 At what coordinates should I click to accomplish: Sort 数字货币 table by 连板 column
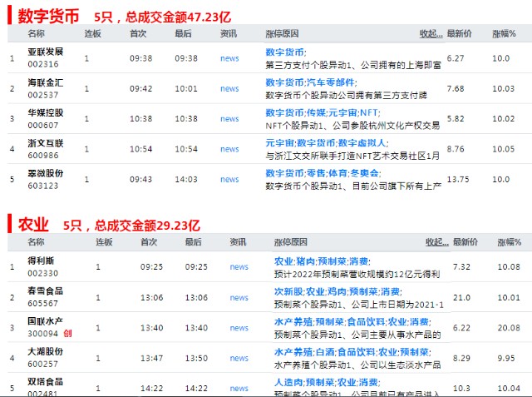pos(93,33)
